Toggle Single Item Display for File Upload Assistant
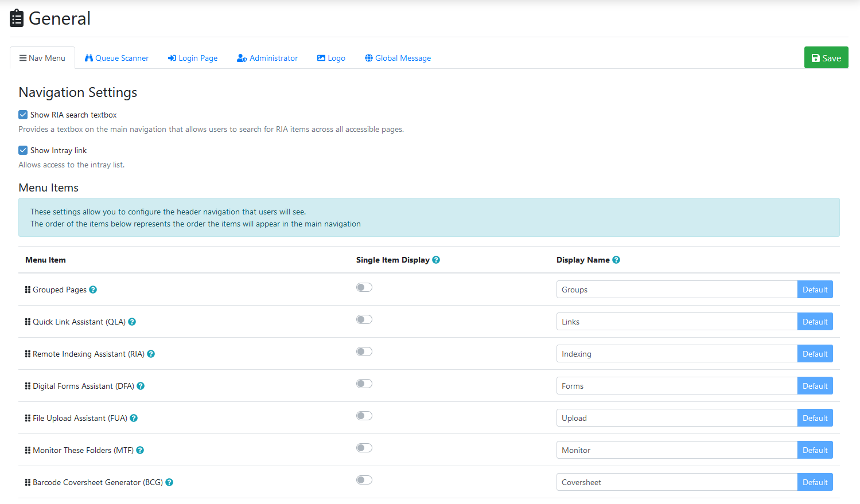860x504 pixels. pyautogui.click(x=364, y=416)
